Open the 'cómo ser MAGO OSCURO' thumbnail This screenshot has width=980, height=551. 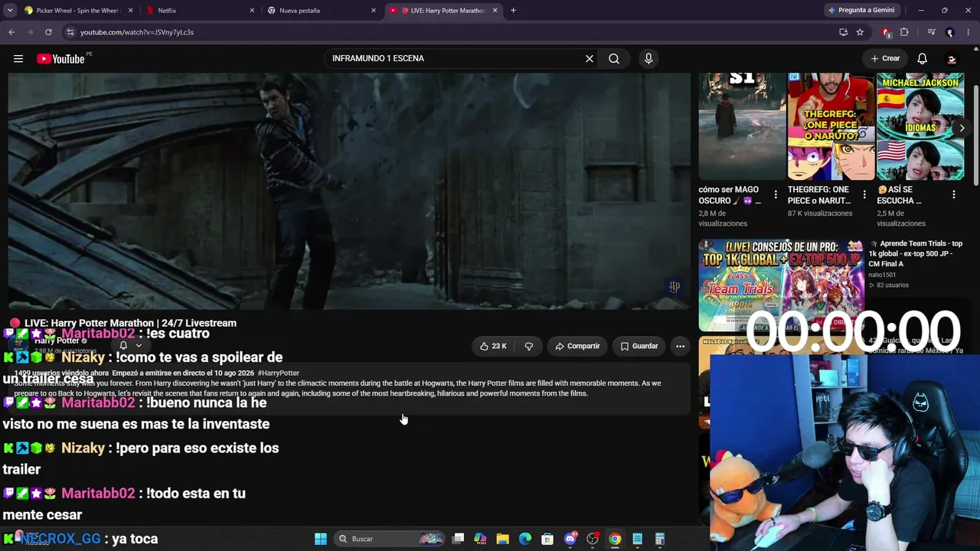point(742,126)
